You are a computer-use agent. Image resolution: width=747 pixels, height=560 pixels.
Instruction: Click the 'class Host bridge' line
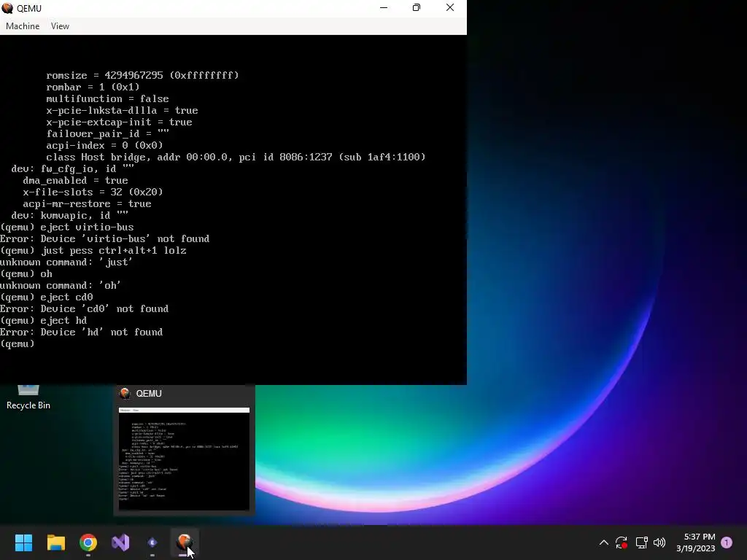(x=236, y=157)
